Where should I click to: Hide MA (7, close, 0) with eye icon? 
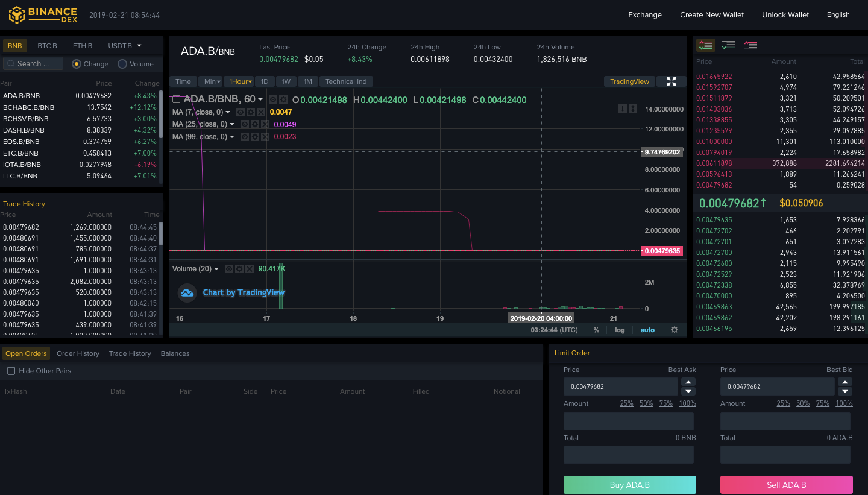coord(241,112)
